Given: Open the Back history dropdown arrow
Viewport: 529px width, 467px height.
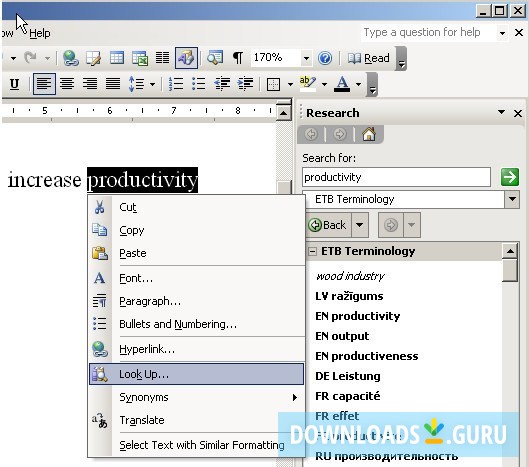Looking at the screenshot, I should 360,225.
